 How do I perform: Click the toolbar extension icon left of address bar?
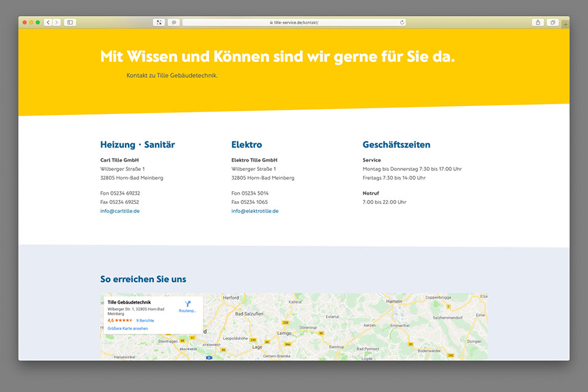click(159, 23)
